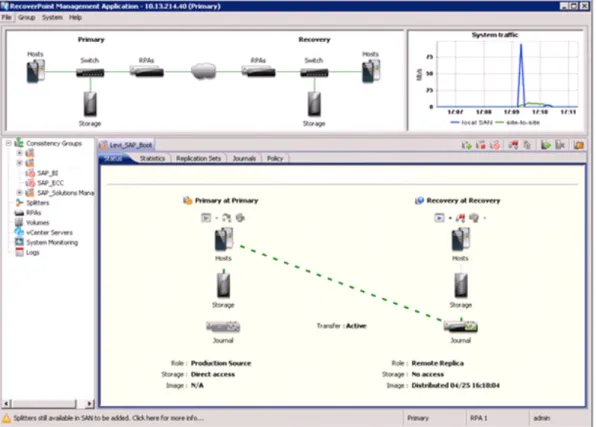Open dropdown arrow next to Recovery image access icon
The height and width of the screenshot is (427, 597).
[450, 218]
